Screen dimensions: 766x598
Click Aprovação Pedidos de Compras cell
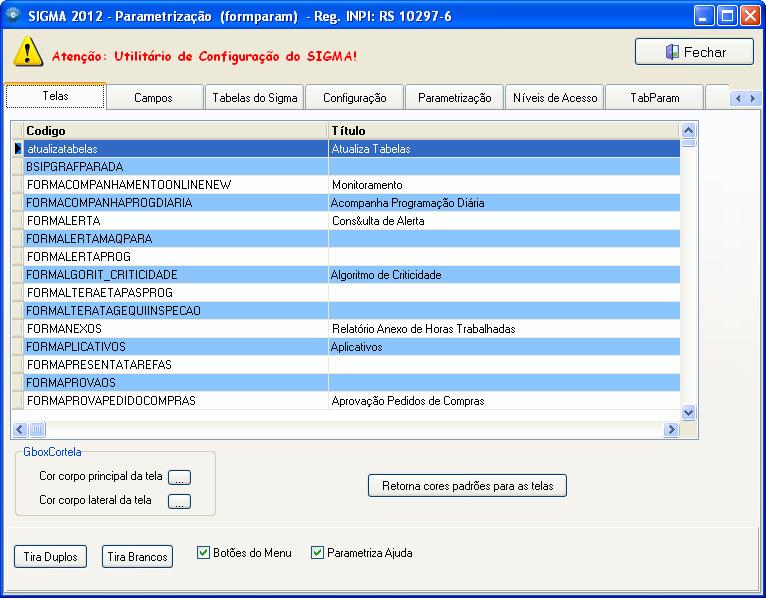[504, 401]
